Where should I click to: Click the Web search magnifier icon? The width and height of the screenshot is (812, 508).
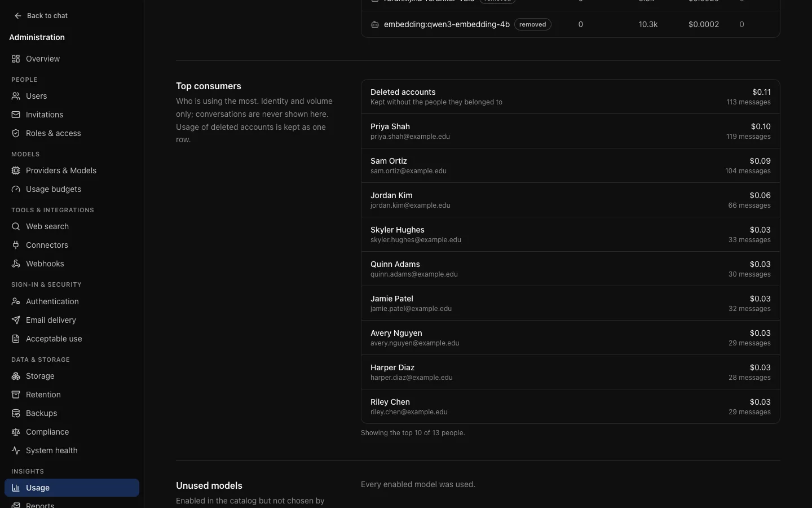point(16,226)
